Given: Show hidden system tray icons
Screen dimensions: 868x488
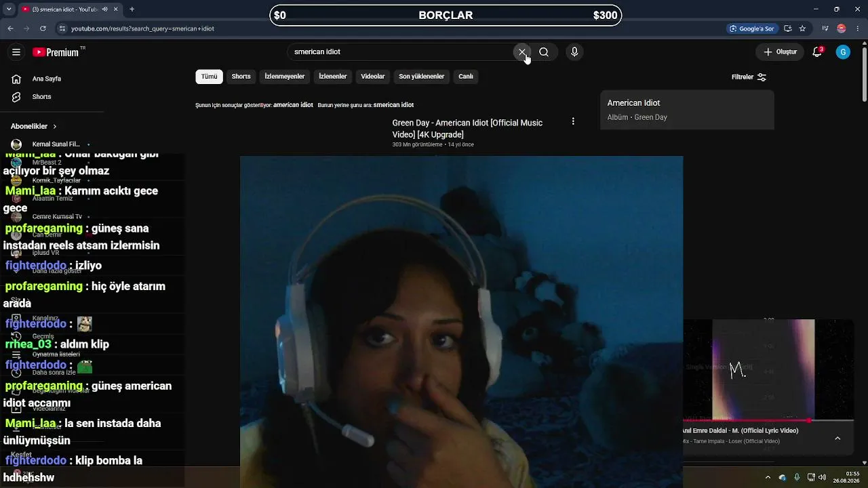Looking at the screenshot, I should [768, 477].
